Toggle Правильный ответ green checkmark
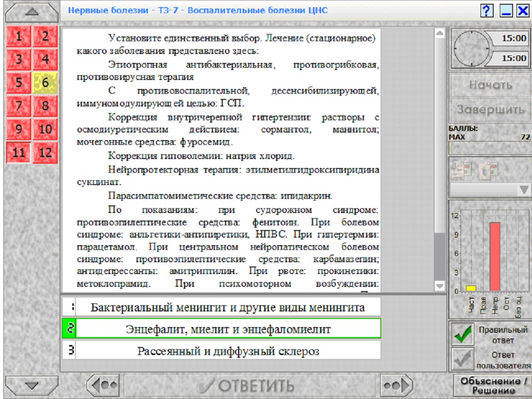 pos(462,334)
